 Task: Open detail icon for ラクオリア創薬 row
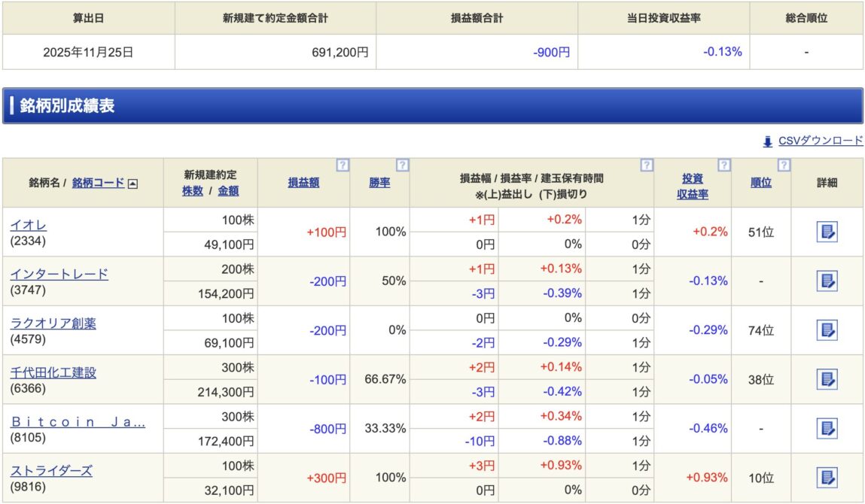pyautogui.click(x=827, y=330)
